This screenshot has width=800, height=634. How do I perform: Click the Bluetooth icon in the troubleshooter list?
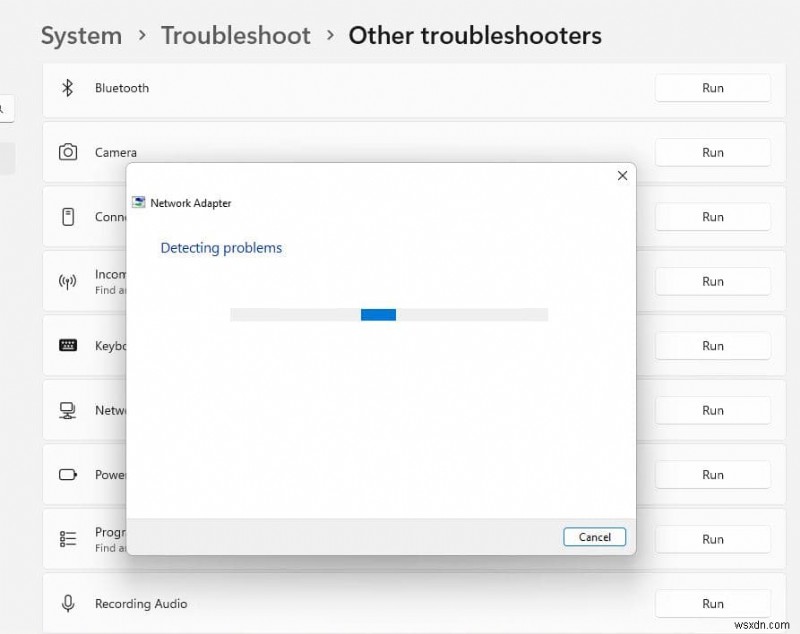point(68,88)
